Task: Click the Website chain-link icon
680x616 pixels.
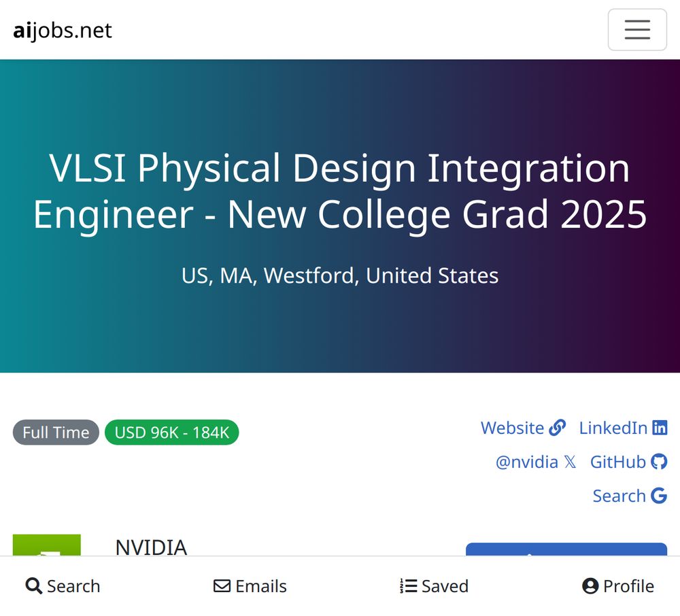Action: click(x=557, y=428)
